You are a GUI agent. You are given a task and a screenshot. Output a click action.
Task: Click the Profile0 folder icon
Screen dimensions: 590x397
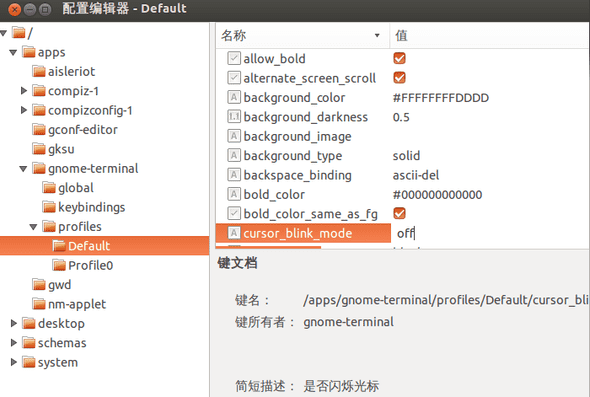tap(59, 265)
